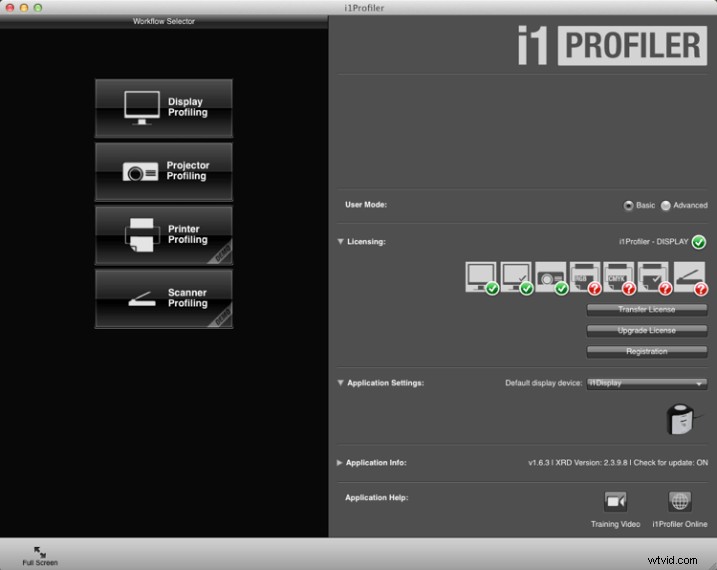This screenshot has width=717, height=570.
Task: Toggle Full Screen mode
Action: click(x=40, y=556)
